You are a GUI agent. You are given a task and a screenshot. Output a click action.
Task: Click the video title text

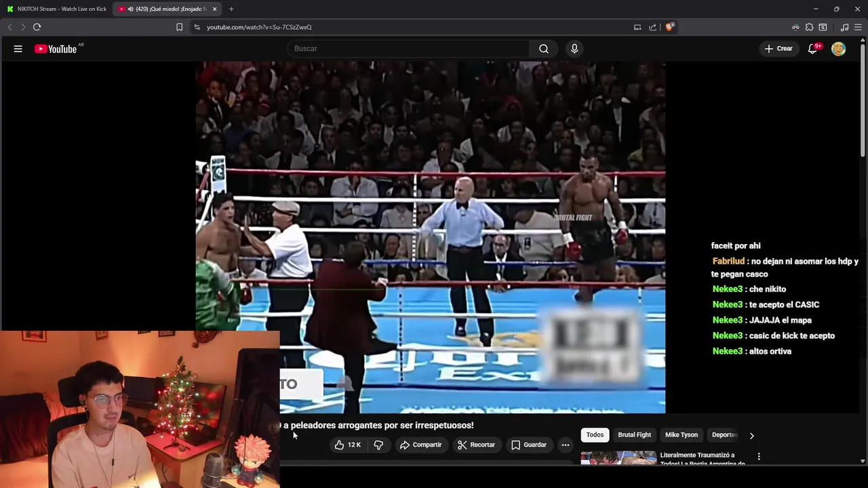pyautogui.click(x=376, y=425)
